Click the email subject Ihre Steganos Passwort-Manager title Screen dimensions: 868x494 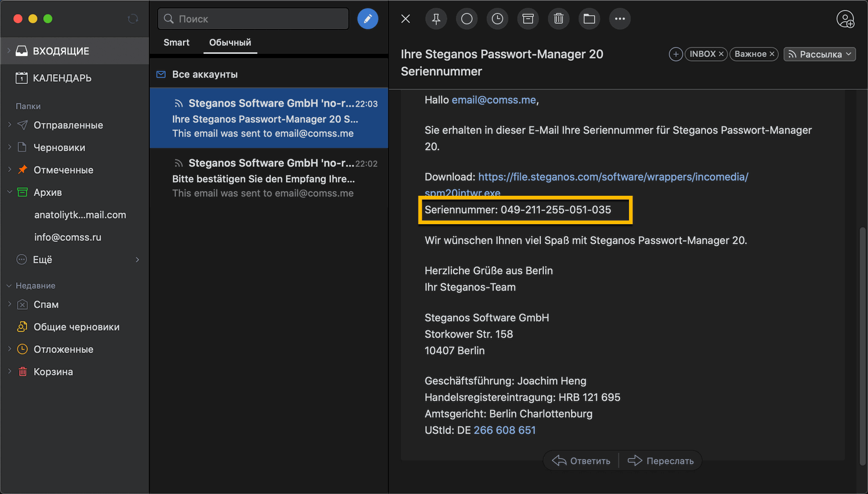pyautogui.click(x=502, y=63)
